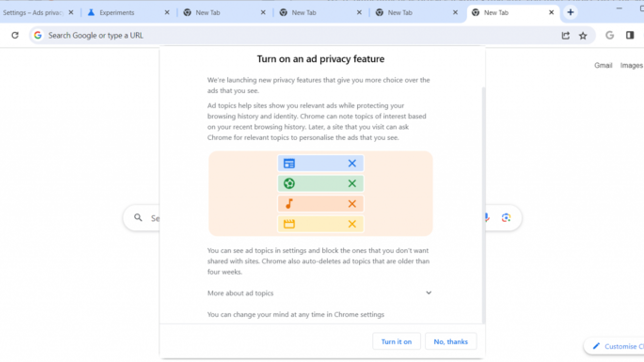
Task: Click the search magnifier icon
Action: pos(138,218)
